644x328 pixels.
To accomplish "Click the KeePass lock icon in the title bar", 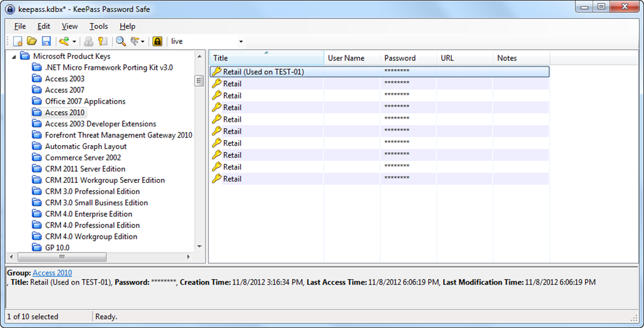I will coord(10,9).
